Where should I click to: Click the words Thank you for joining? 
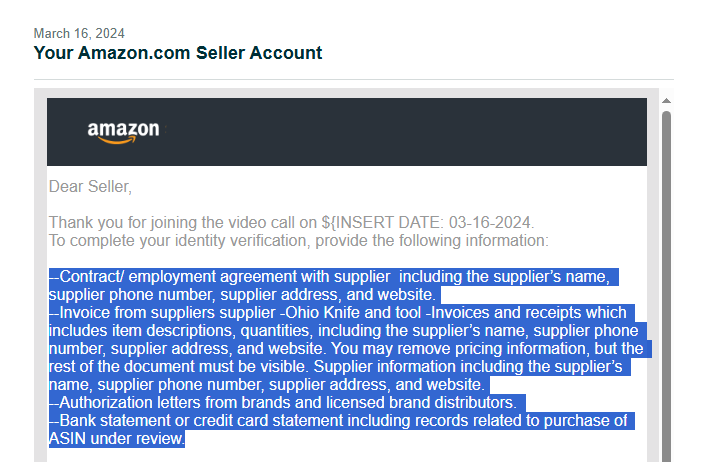[123, 223]
